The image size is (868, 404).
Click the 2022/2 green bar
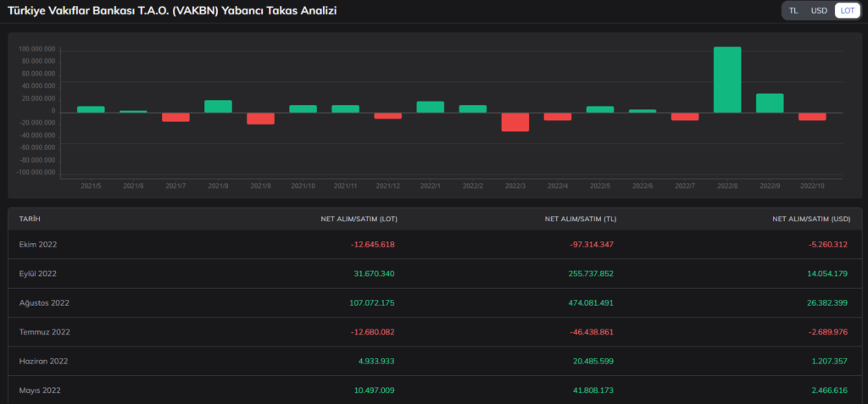click(x=473, y=109)
